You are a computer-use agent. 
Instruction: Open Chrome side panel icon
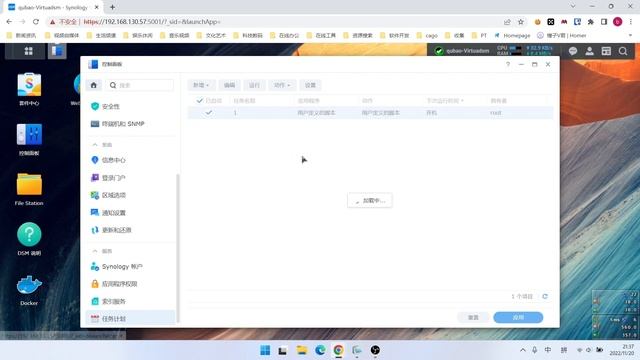(x=604, y=22)
